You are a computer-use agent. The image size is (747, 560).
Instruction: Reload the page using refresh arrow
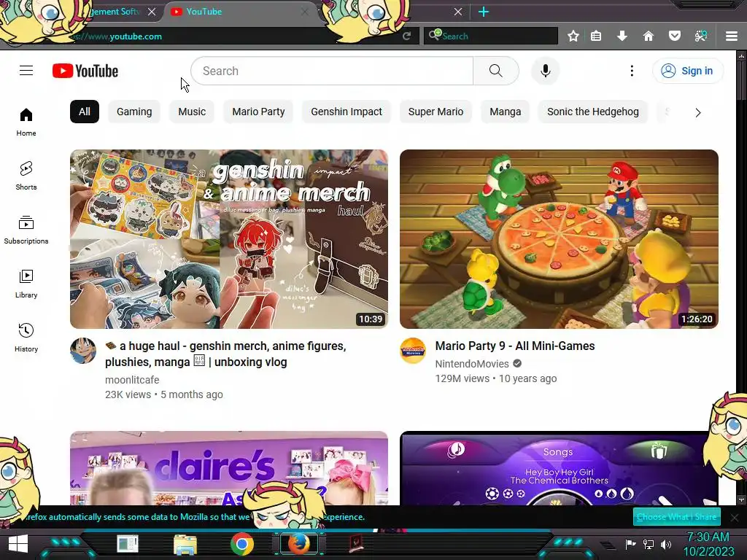click(x=406, y=36)
